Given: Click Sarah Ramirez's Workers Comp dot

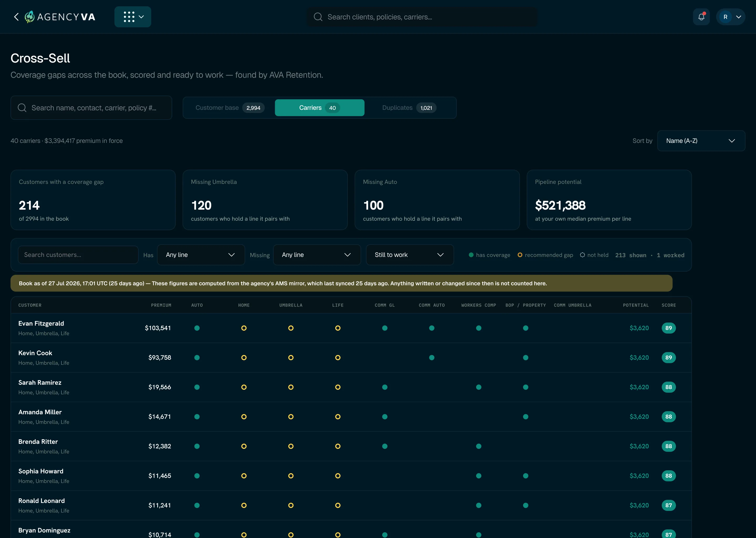Looking at the screenshot, I should [479, 387].
